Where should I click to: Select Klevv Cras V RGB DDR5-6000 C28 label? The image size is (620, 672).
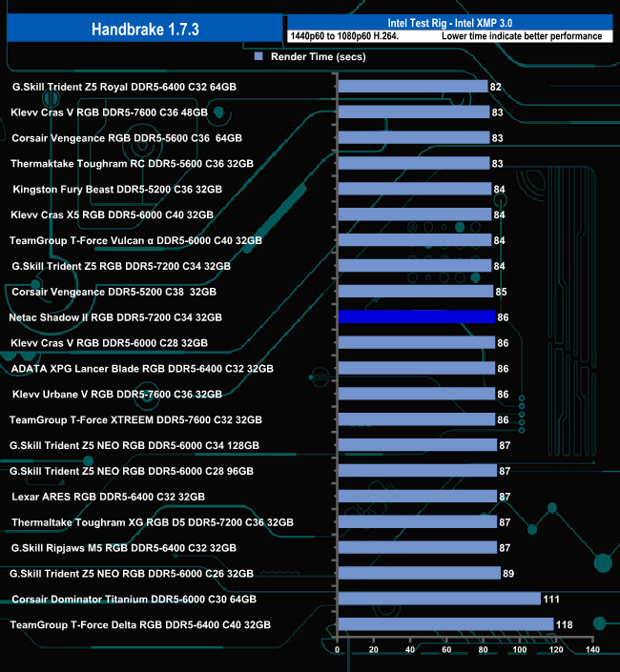coord(110,343)
